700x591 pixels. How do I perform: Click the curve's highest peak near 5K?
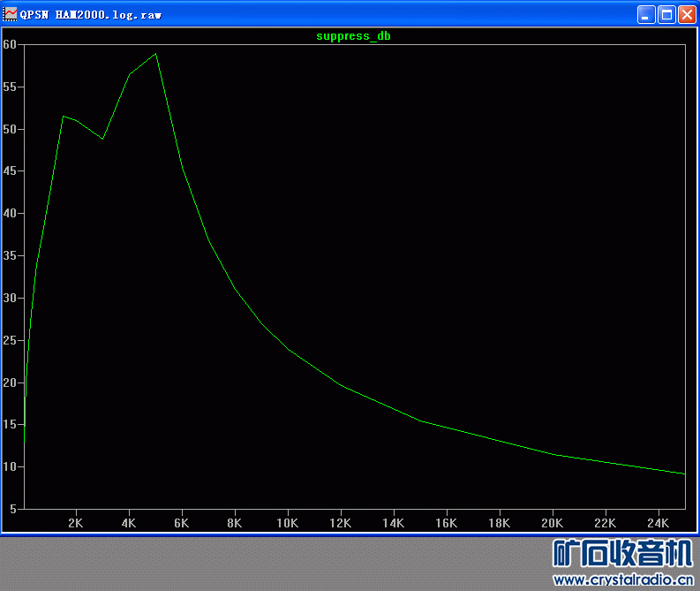[155, 54]
